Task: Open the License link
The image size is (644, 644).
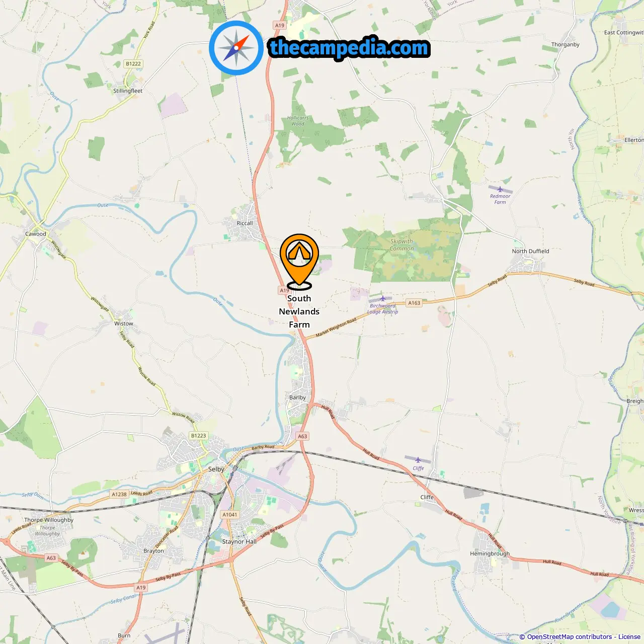Action: 629,637
